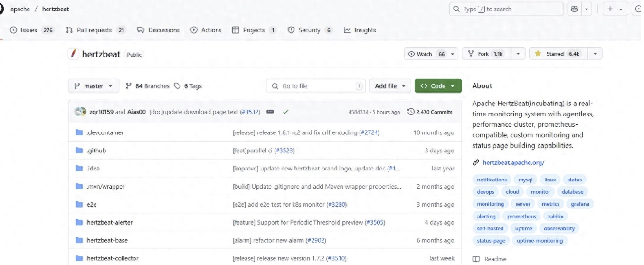Screen dimensions: 644x265
Task: Click the zqr10159 author link
Action: 101,112
